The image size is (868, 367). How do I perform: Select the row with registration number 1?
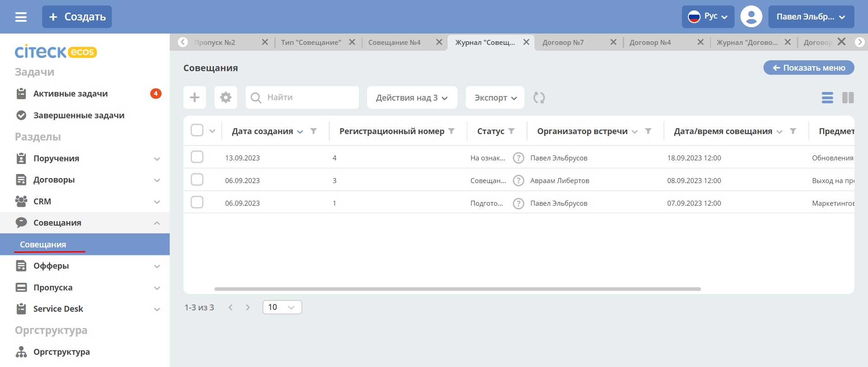[197, 202]
